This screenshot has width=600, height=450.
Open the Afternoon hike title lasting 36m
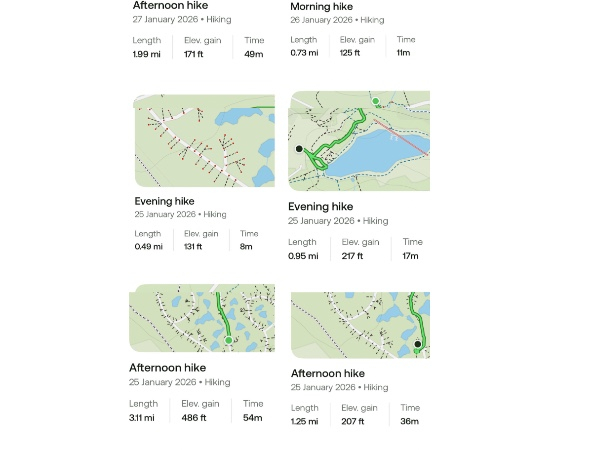tap(328, 373)
